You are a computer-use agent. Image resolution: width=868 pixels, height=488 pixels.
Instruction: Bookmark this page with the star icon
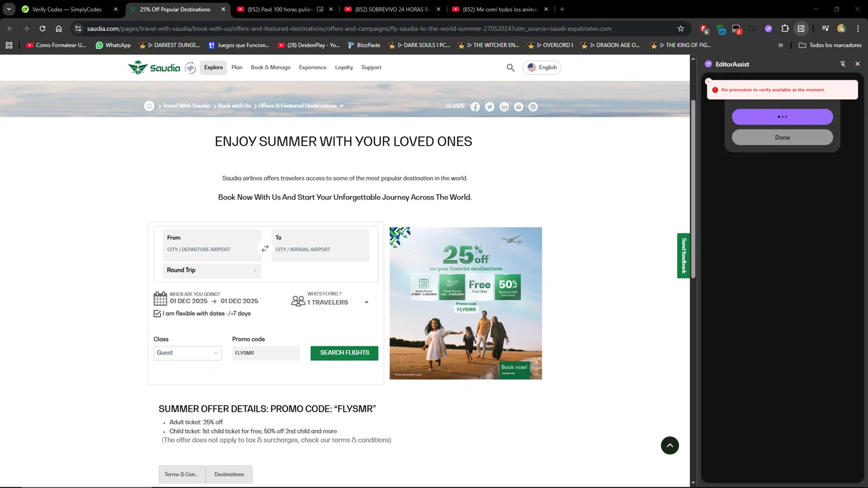(x=681, y=28)
